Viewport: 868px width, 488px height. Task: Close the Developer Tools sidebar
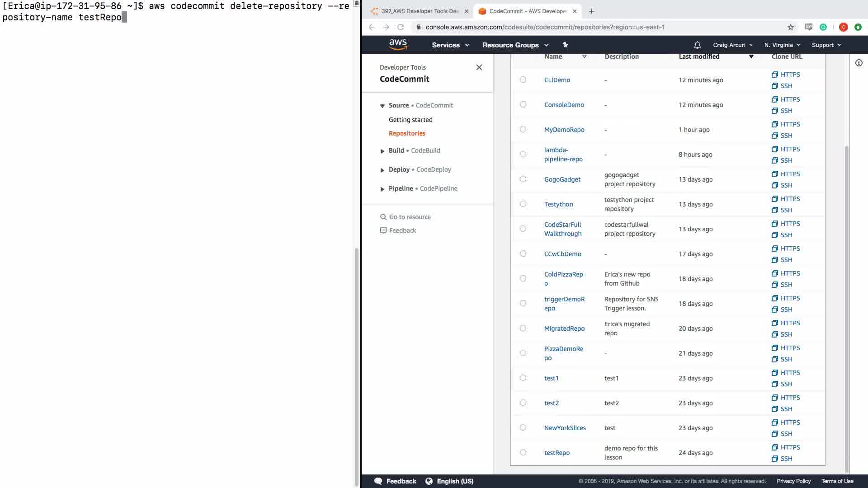pos(479,67)
